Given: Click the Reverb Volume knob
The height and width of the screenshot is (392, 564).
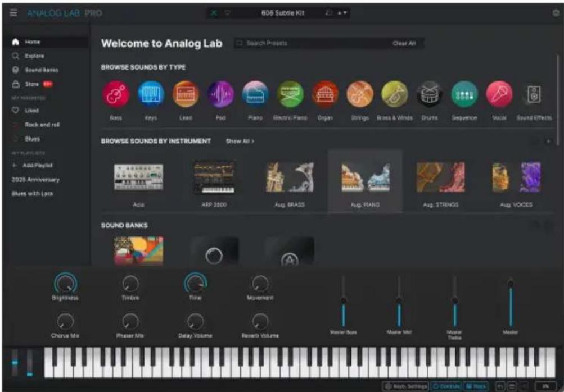Looking at the screenshot, I should click(x=260, y=322).
